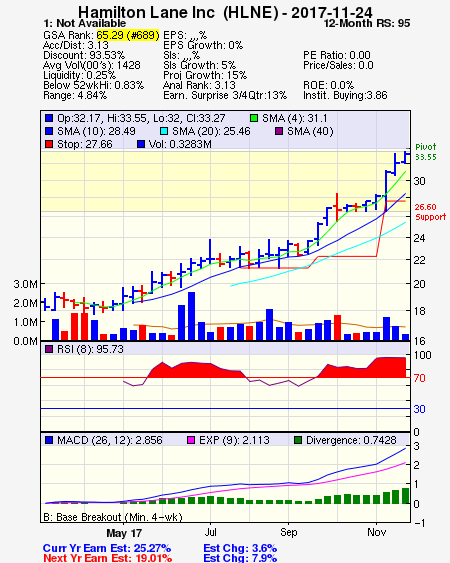Click the purple RSI (8) legend swatch
Image resolution: width=450 pixels, height=563 pixels.
click(x=49, y=349)
